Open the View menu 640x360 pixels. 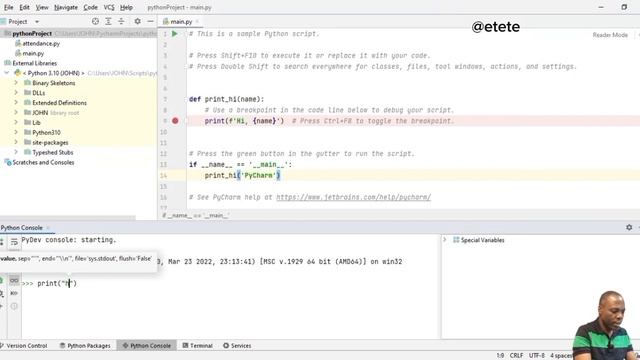click(x=42, y=7)
